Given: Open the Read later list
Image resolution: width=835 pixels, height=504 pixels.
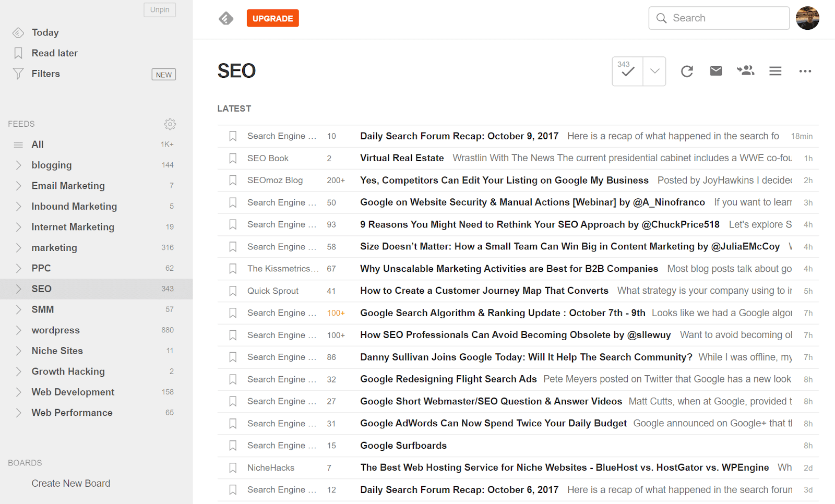Looking at the screenshot, I should click(x=55, y=53).
